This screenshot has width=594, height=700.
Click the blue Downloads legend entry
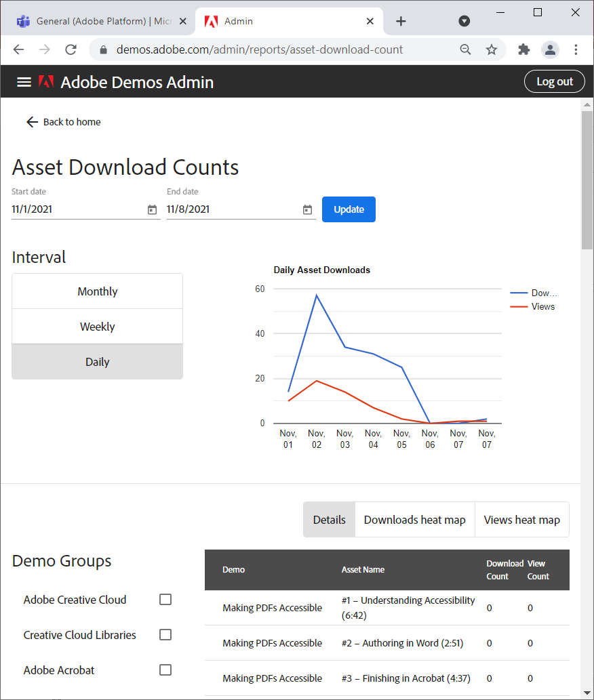(x=534, y=293)
